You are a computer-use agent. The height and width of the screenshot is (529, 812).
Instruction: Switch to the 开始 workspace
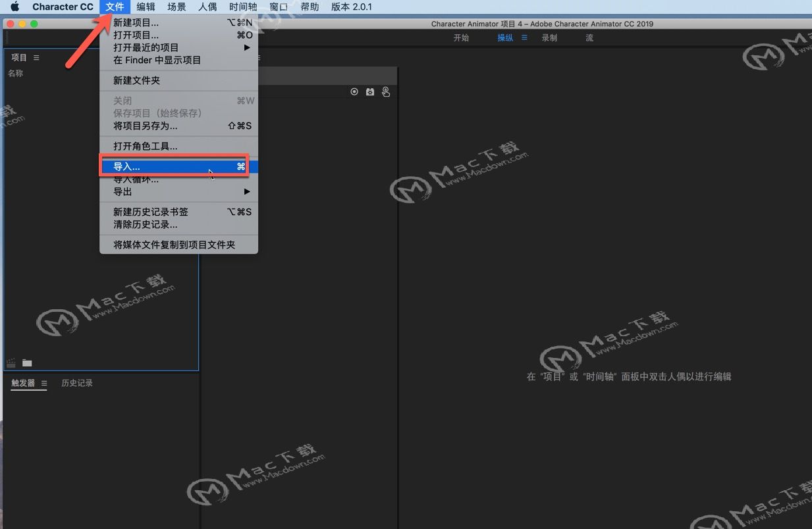(461, 38)
